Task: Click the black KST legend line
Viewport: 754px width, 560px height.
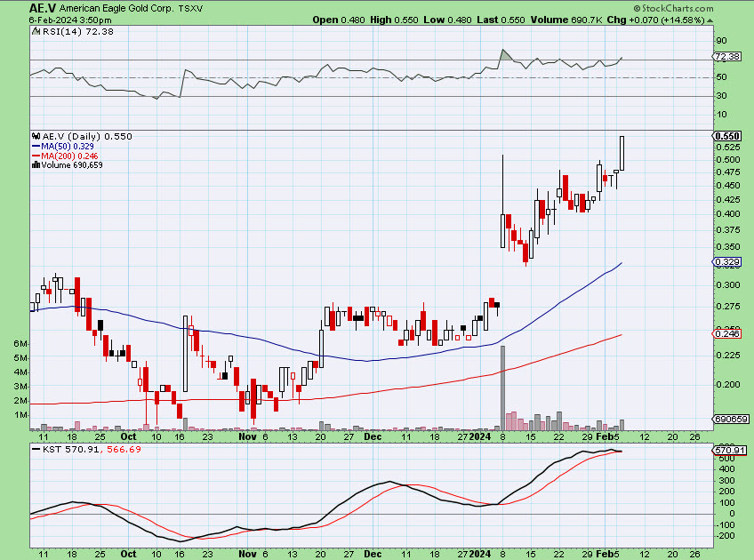Action: (36, 450)
